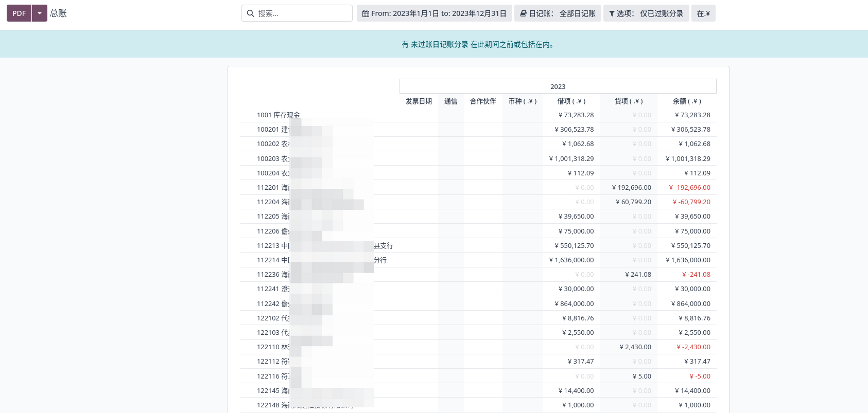Click the 借项 column header
868x413 pixels.
571,101
